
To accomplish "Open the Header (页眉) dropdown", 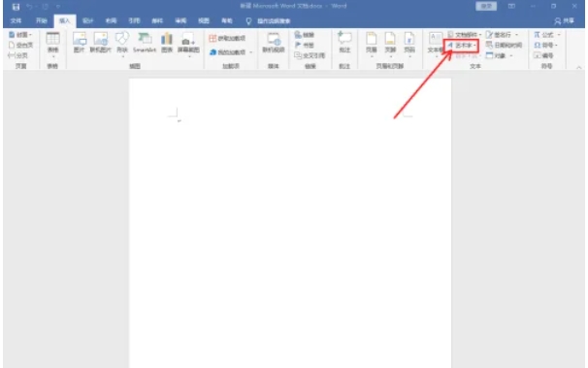I will pyautogui.click(x=372, y=45).
